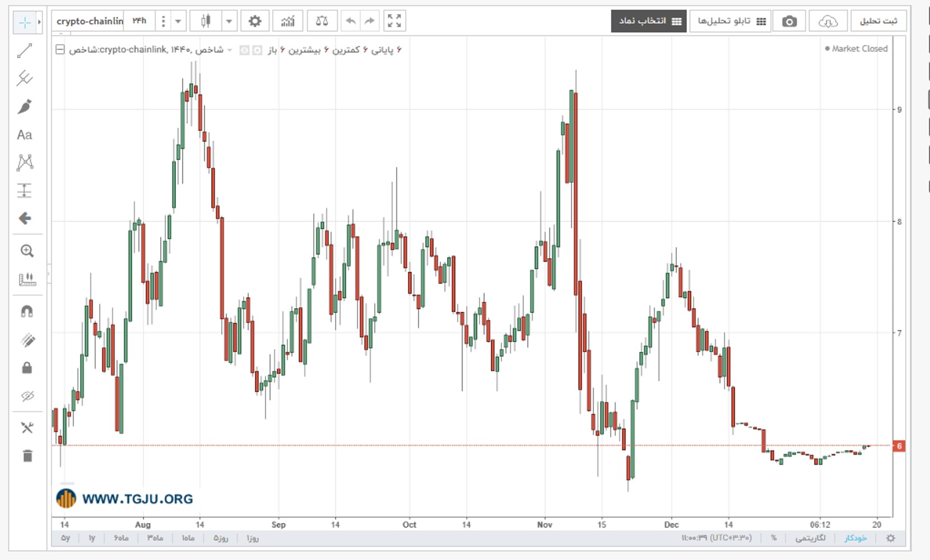Select the crosshair cursor tool

click(x=25, y=22)
